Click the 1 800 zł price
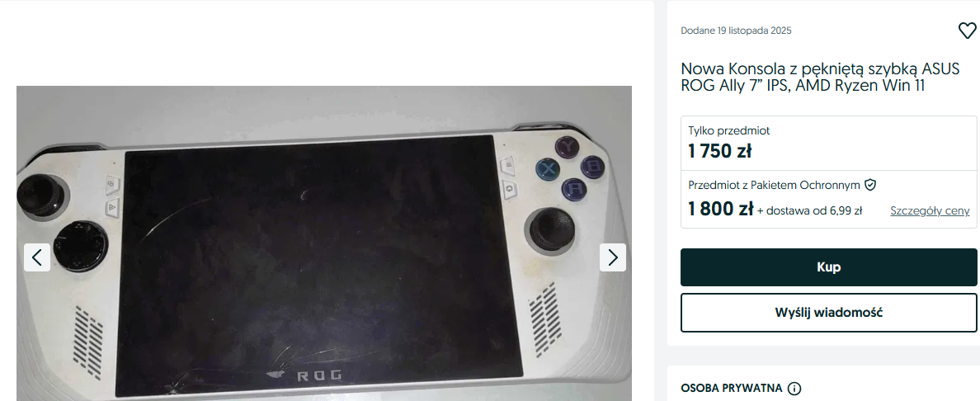Viewport: 980px width, 401px height. [x=720, y=209]
